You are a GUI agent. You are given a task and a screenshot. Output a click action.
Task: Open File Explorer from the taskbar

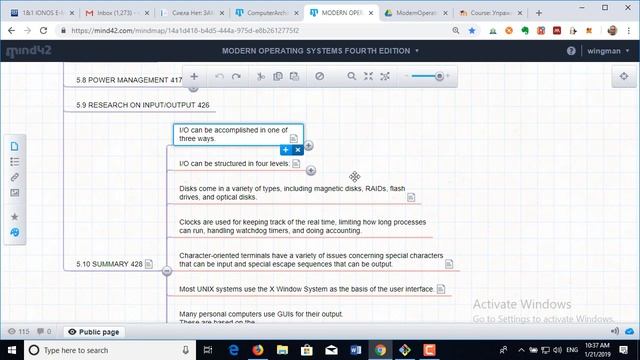282,350
